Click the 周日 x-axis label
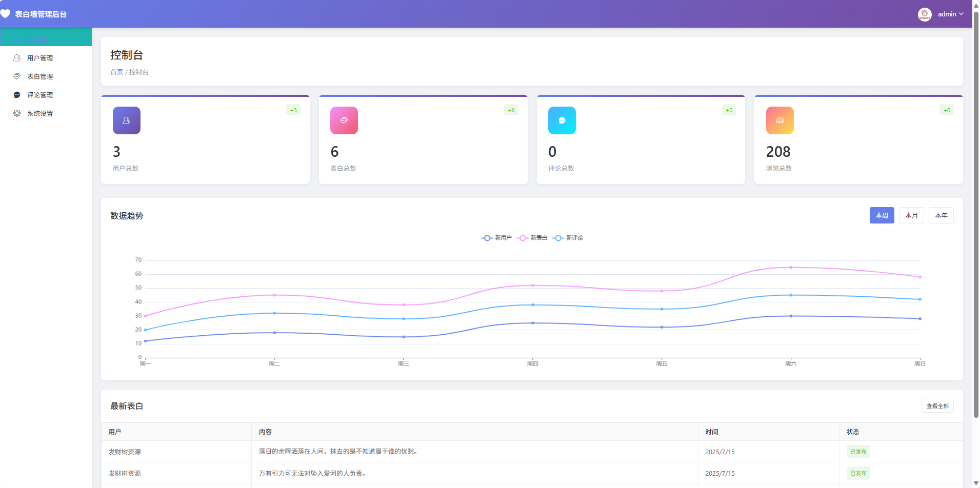This screenshot has width=980, height=488. click(x=919, y=363)
